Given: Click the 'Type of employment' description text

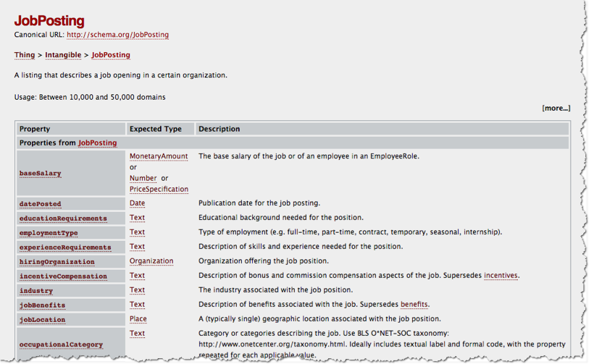Looking at the screenshot, I should (x=350, y=232).
